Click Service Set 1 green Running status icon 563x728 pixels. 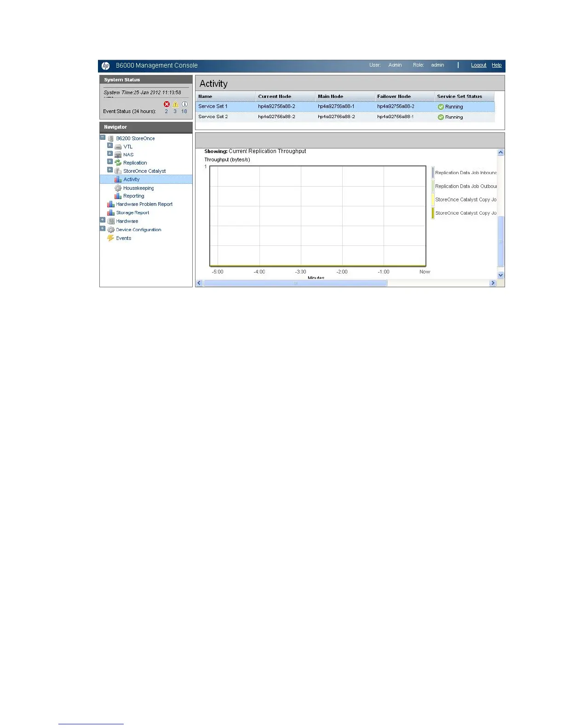441,107
